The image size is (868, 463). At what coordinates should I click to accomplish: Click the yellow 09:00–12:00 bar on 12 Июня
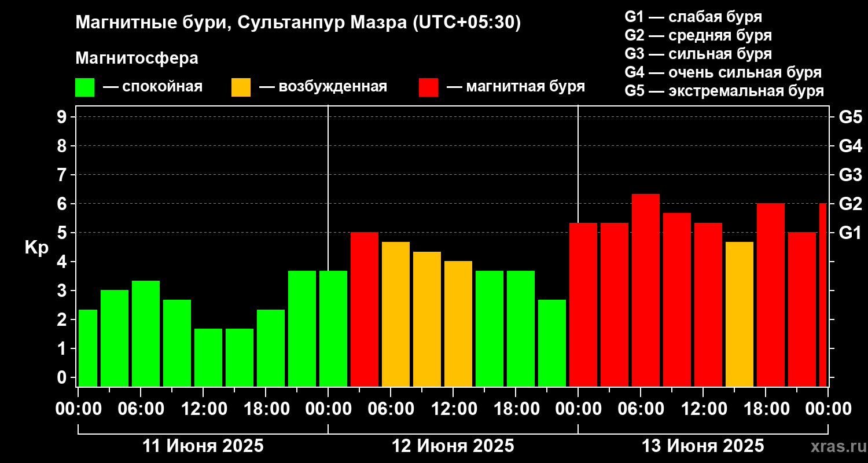coord(427,319)
